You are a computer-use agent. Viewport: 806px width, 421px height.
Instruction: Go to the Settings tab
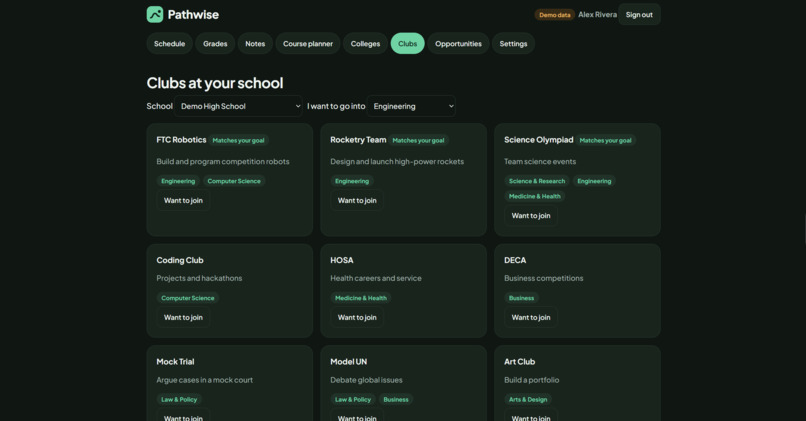point(514,44)
